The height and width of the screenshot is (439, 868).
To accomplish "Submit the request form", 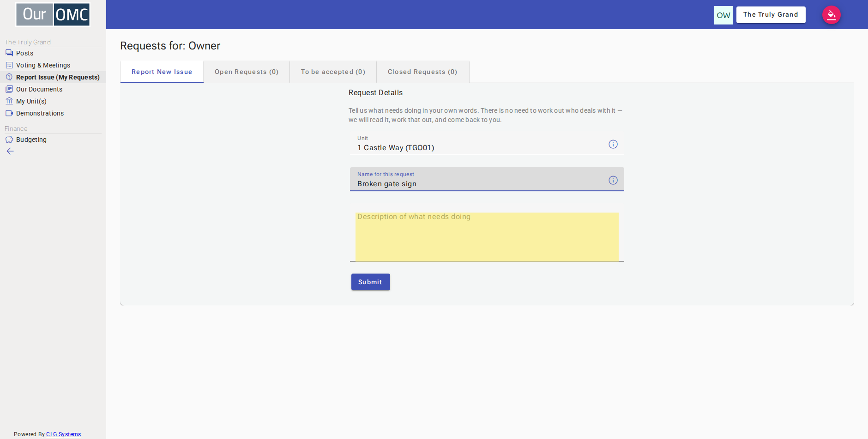I will pyautogui.click(x=371, y=282).
